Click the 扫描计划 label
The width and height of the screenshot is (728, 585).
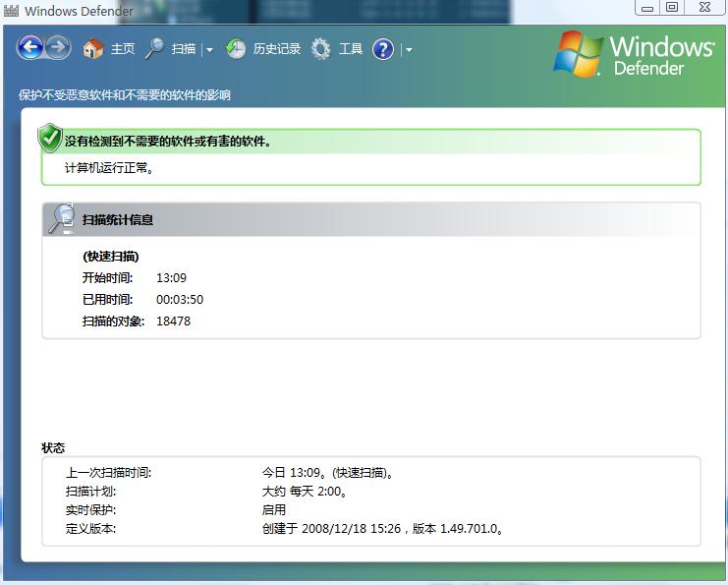click(x=90, y=492)
